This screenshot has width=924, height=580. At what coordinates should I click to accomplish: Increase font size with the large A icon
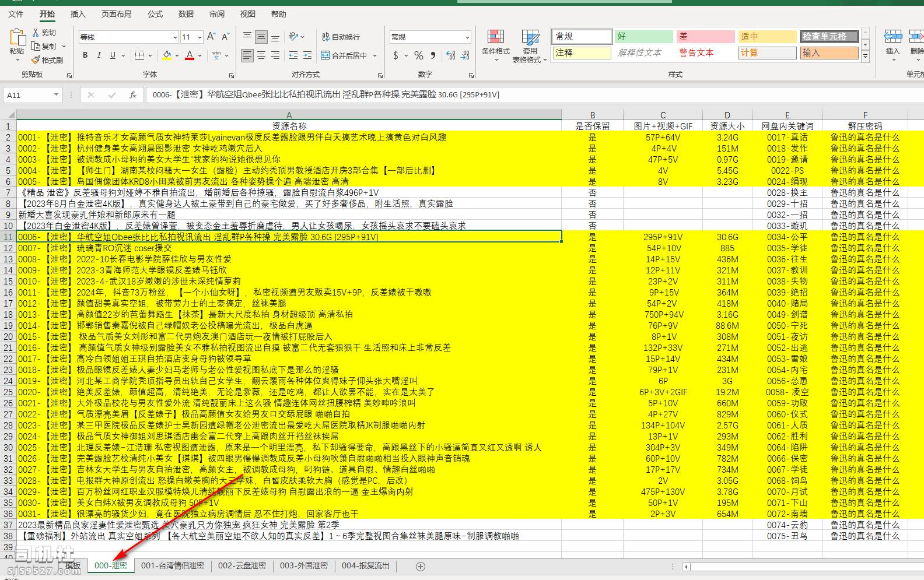tap(211, 37)
